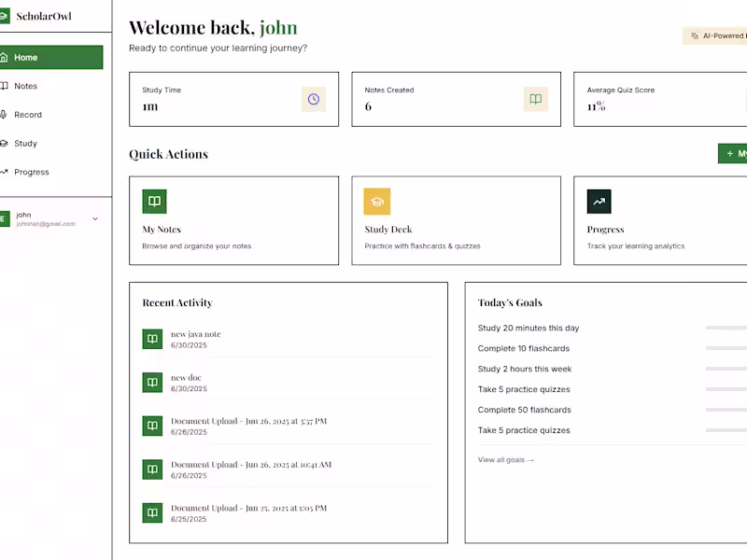Open the user avatar menu for john
The width and height of the screenshot is (747, 560).
coord(6,217)
